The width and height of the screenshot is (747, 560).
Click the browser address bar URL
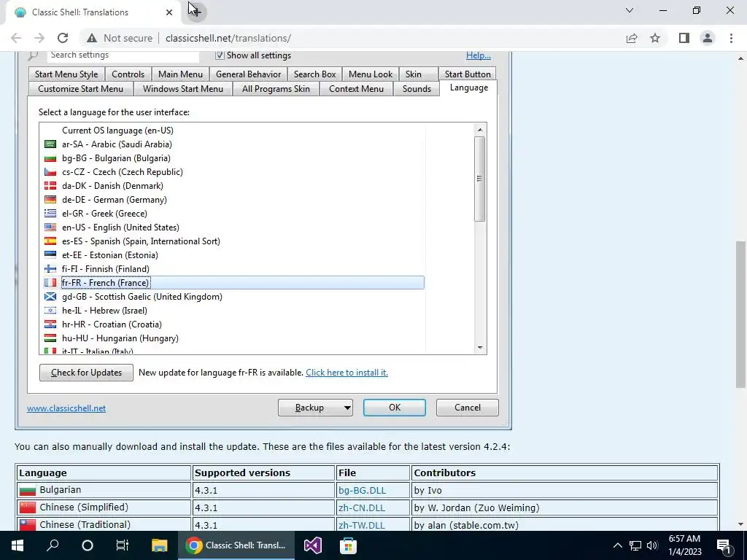click(x=228, y=38)
